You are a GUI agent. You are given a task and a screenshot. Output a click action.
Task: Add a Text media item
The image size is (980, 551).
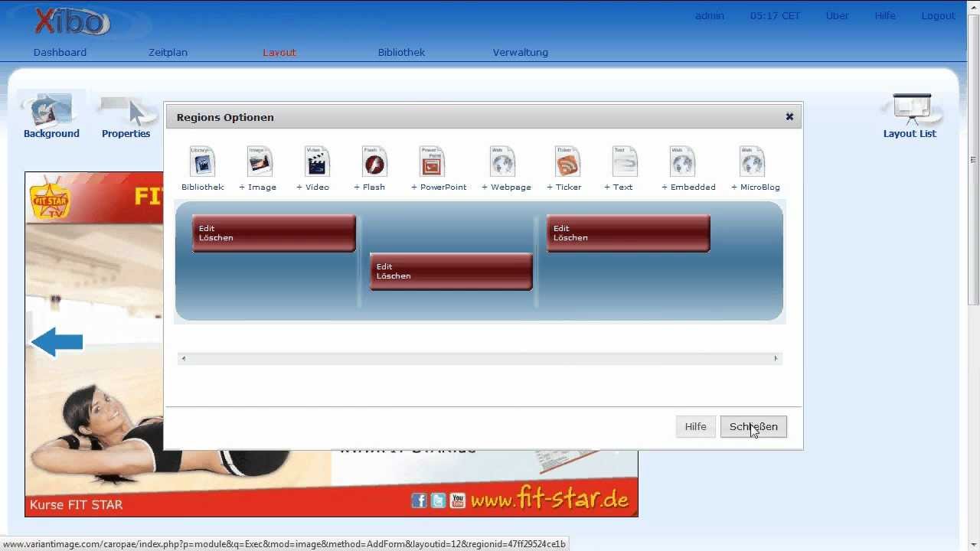625,161
